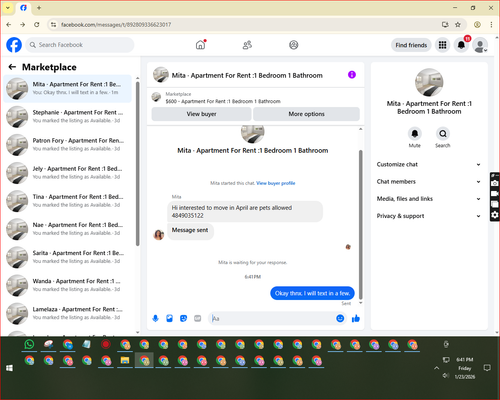Search in conversation using magnifier icon
The image size is (500, 400).
[443, 134]
